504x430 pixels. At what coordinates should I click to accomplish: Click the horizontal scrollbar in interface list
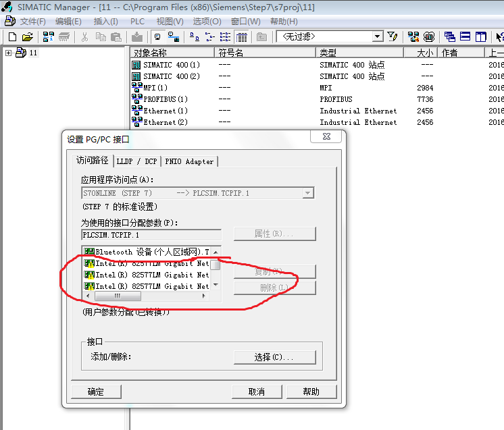[146, 296]
